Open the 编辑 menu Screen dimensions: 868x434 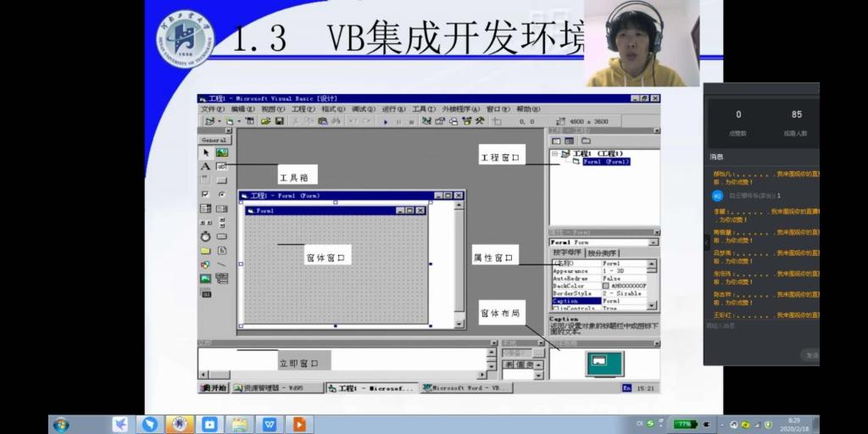click(x=242, y=109)
